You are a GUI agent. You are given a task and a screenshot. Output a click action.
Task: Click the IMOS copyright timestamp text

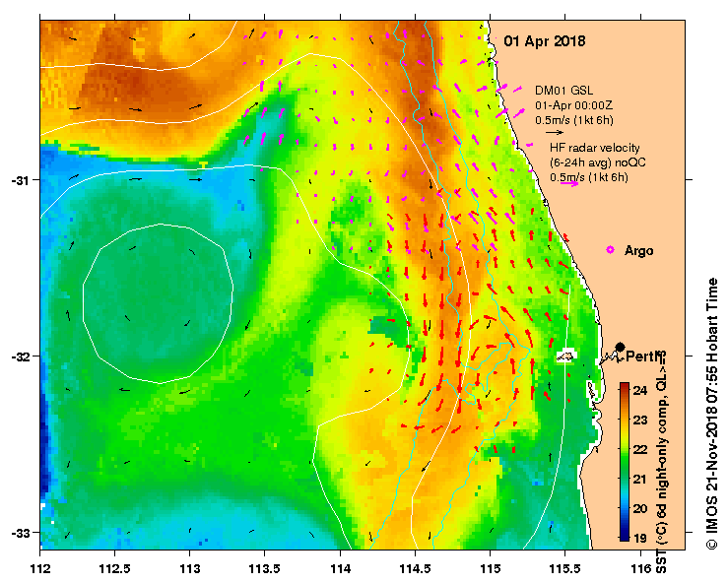coord(712,414)
